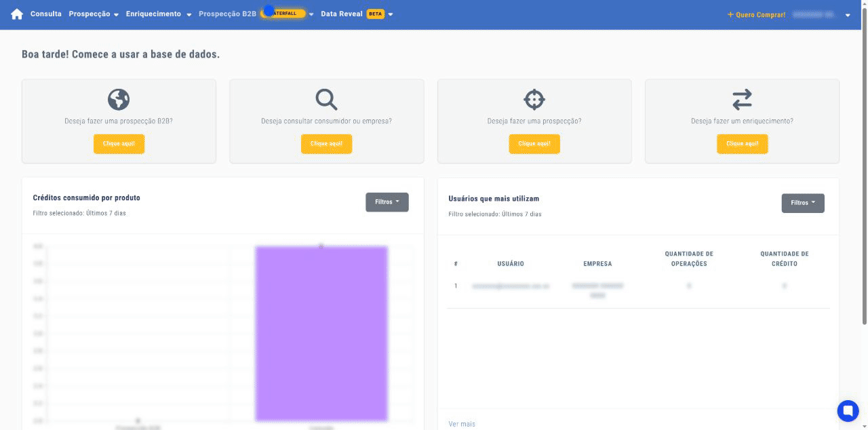Screen dimensions: 868x430
Task: Click 'Clique aqui!' under enrichment card
Action: (x=742, y=144)
